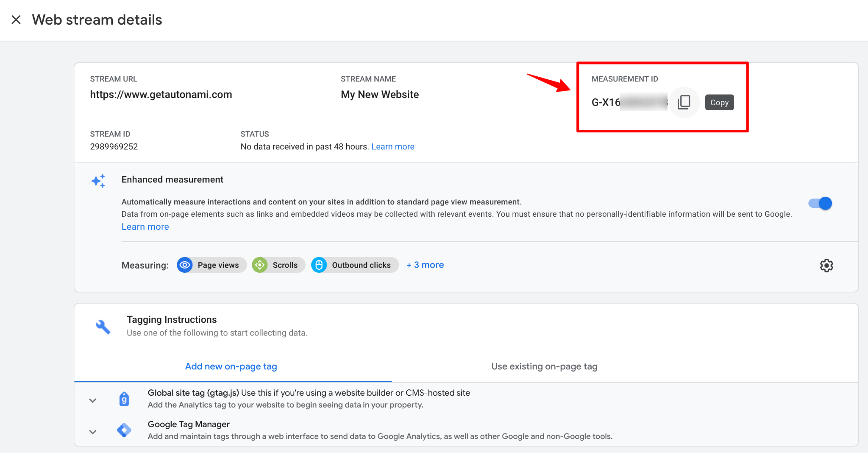Image resolution: width=868 pixels, height=453 pixels.
Task: Open enhanced measurement settings gear
Action: coord(826,266)
